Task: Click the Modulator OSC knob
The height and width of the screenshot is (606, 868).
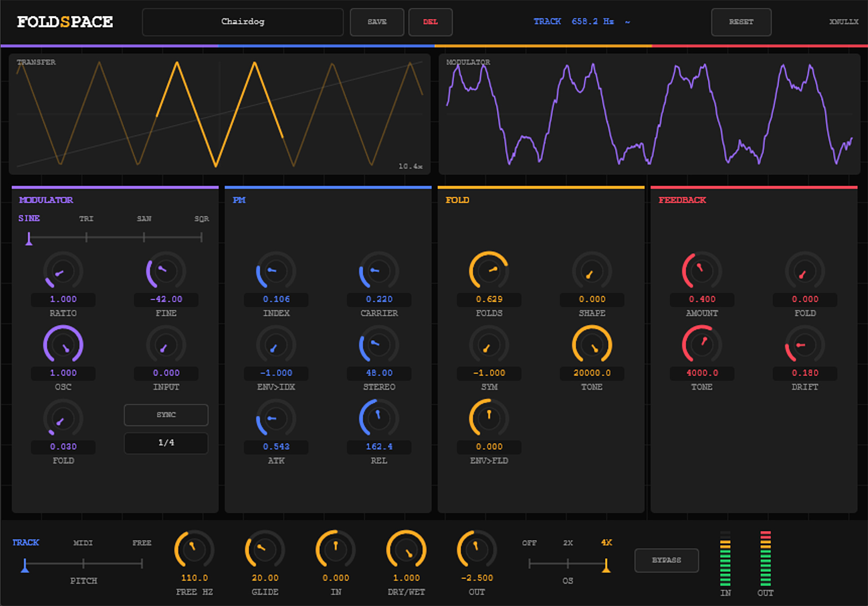Action: (x=63, y=345)
